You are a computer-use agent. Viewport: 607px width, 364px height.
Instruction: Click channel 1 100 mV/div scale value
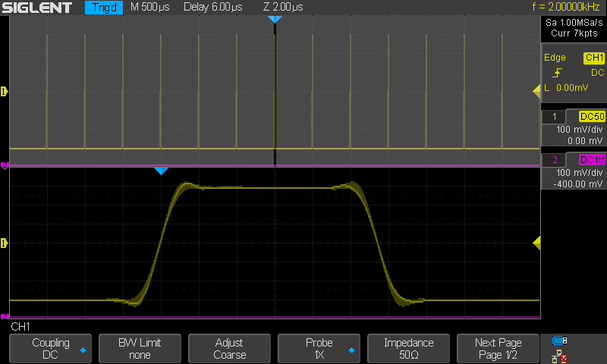point(580,130)
